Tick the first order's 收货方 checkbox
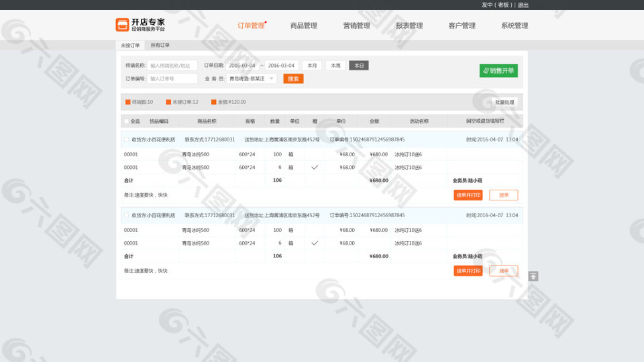644x362 pixels. click(127, 139)
